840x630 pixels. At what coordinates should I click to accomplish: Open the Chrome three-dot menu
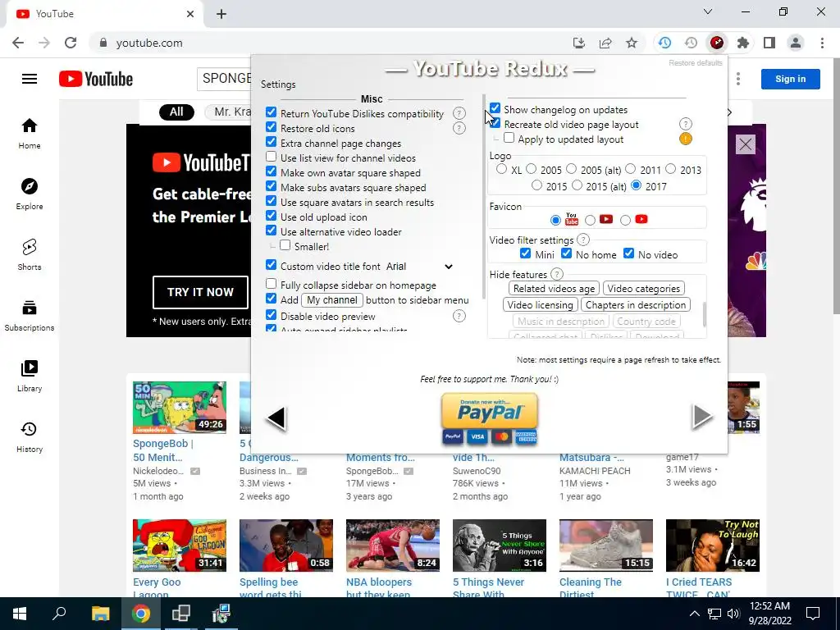point(822,43)
